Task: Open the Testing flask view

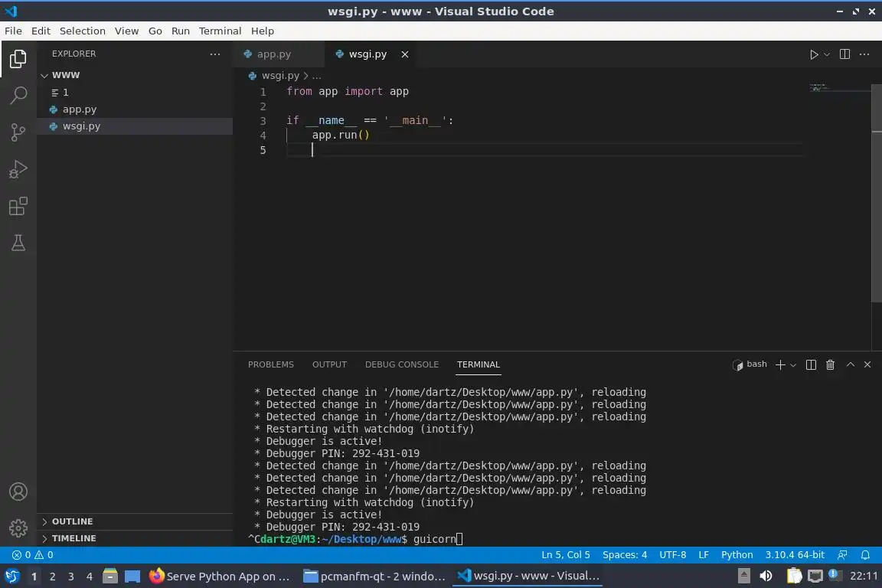Action: point(18,243)
